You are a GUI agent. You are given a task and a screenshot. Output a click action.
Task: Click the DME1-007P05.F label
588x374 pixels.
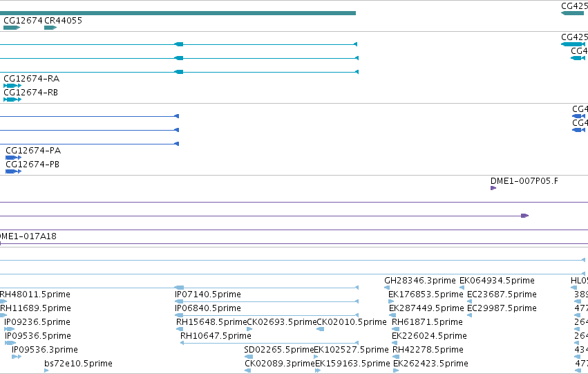[524, 181]
